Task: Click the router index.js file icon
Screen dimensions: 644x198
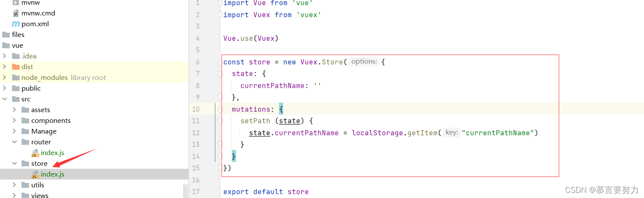Action: click(x=35, y=153)
